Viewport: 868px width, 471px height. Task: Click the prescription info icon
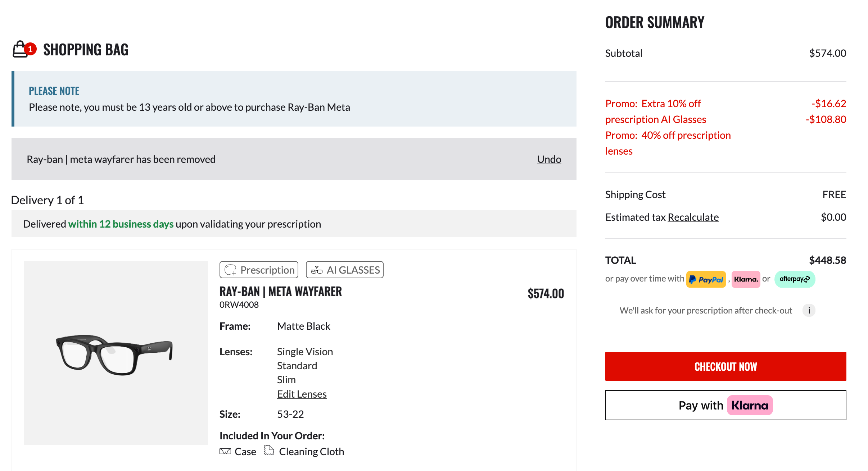coord(809,310)
